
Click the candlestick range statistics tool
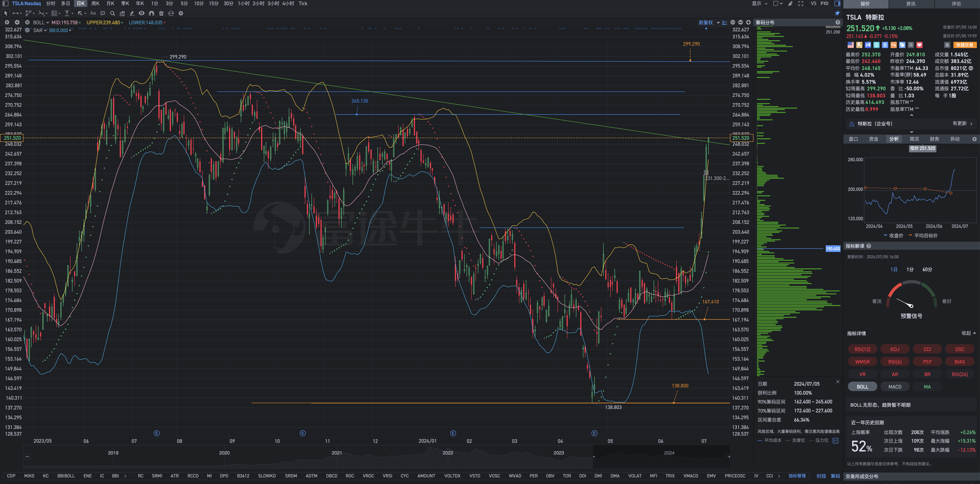click(x=122, y=13)
